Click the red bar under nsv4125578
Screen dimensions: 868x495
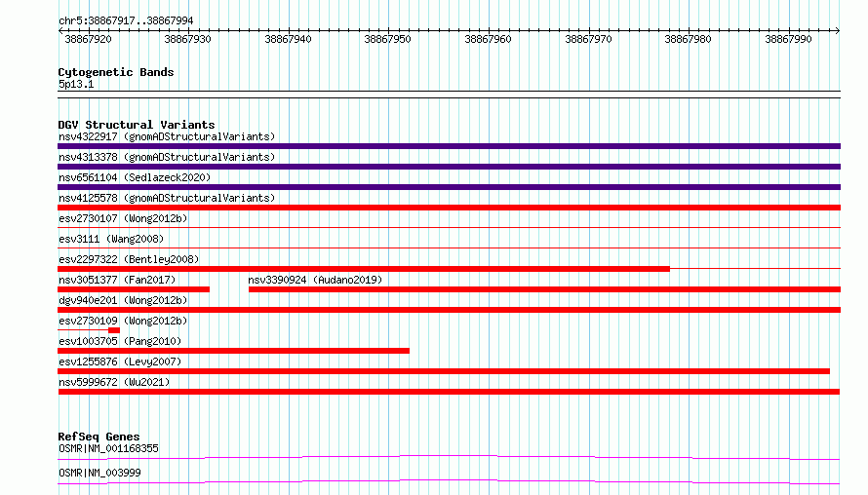(x=449, y=208)
